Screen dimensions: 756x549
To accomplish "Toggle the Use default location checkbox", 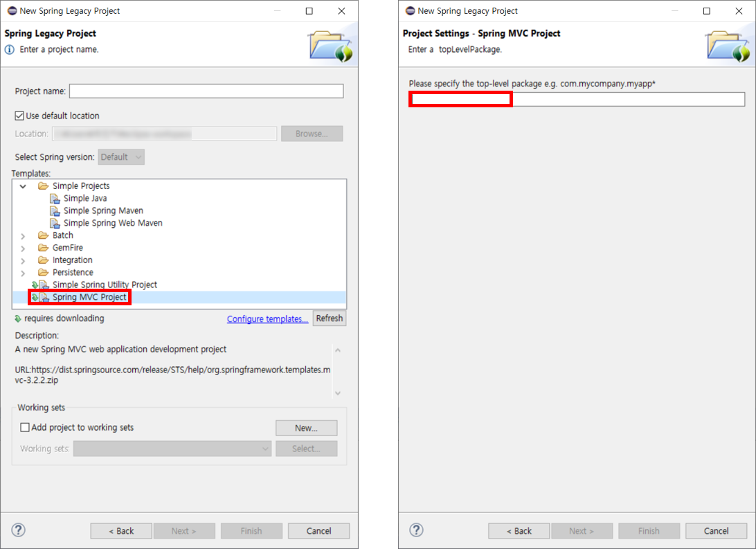I will click(x=19, y=116).
